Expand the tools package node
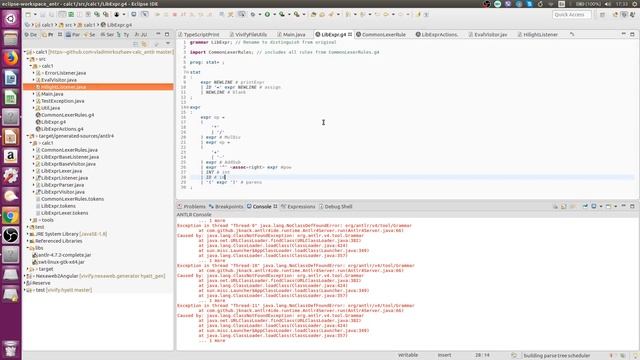 [31, 220]
